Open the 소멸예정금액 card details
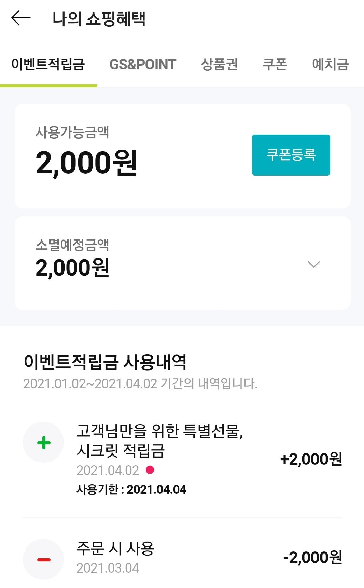The image size is (364, 588). 182,263
